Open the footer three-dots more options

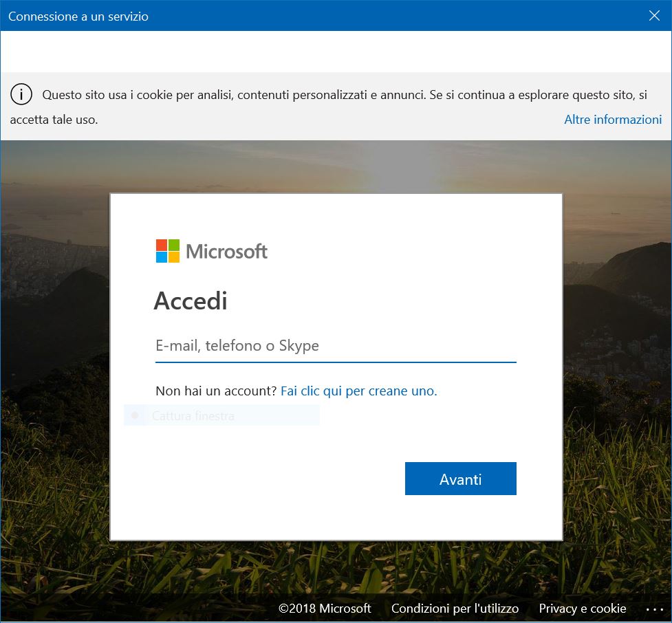tap(654, 609)
